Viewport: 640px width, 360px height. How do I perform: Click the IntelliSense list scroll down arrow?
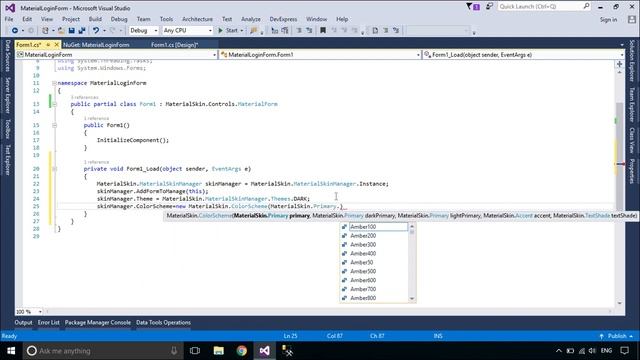[x=412, y=299]
